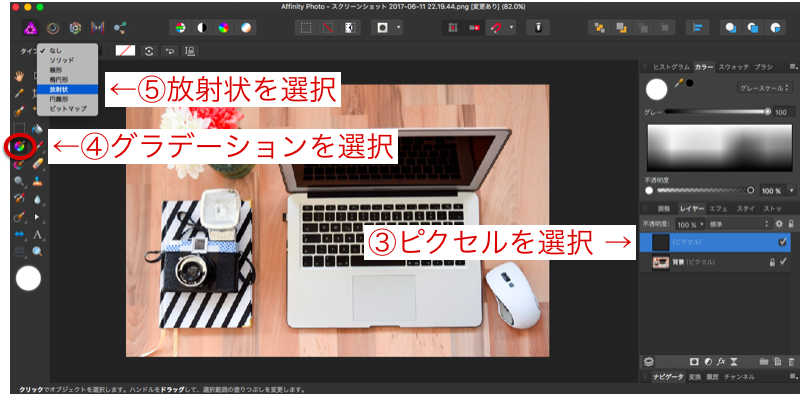809x401 pixels.
Task: Toggle visibility of the 背景 layer
Action: click(784, 262)
